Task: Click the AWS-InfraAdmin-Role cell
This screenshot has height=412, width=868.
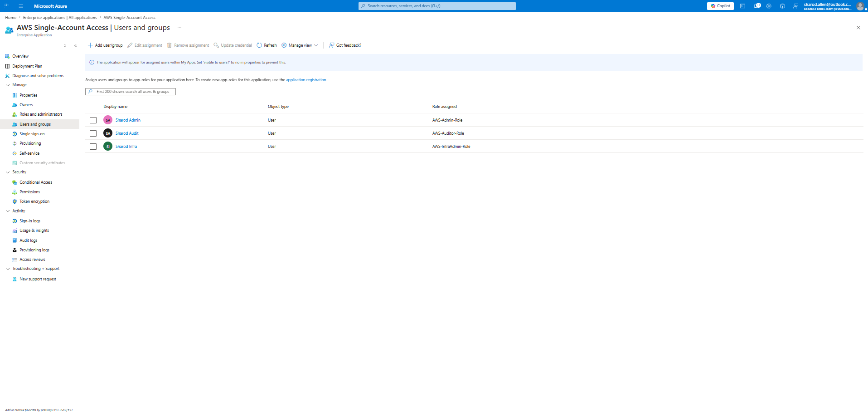Action: coord(451,147)
